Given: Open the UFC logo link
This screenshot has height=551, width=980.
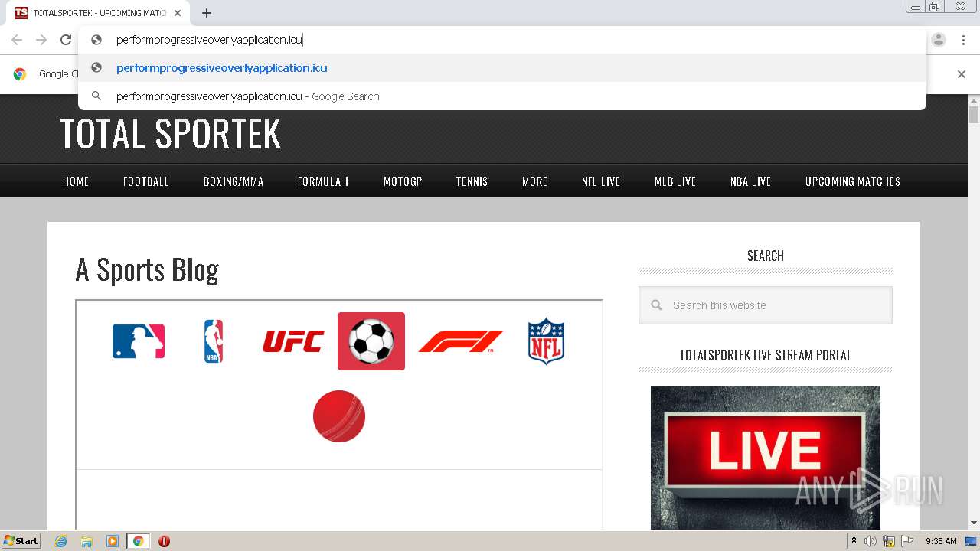Looking at the screenshot, I should (x=293, y=341).
